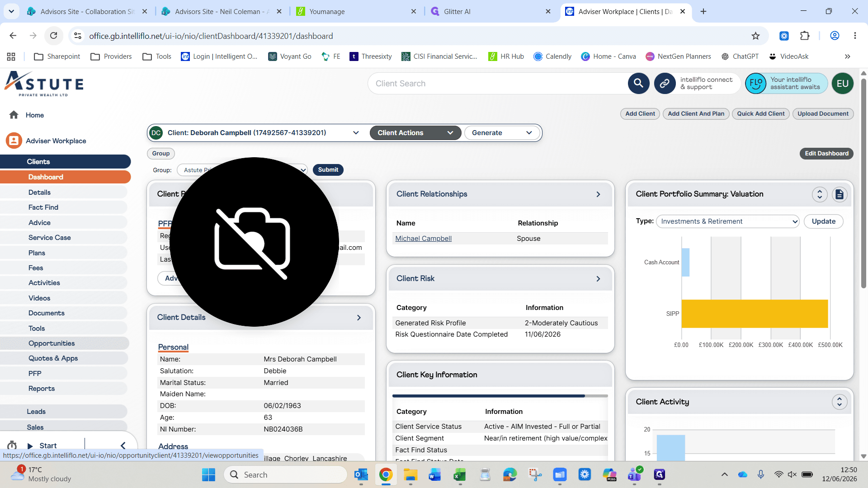
Task: Collapse the sidebar with the left chevron
Action: point(123,446)
